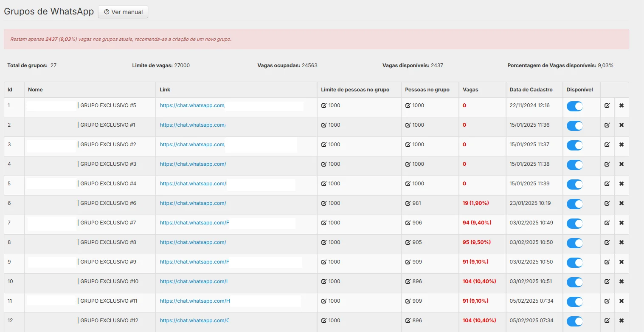Toggle Disponível for GRUPO EXCLUSIVO #2

click(x=575, y=145)
